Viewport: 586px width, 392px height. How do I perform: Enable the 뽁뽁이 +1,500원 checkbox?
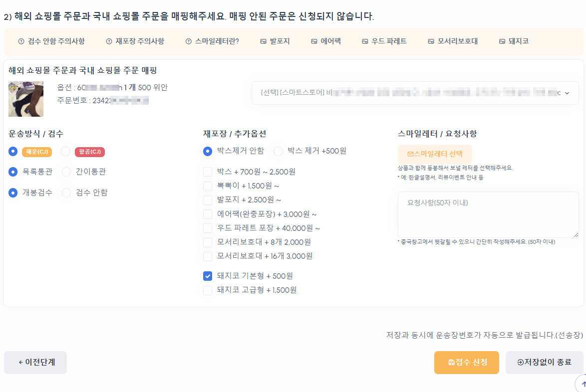(x=207, y=186)
